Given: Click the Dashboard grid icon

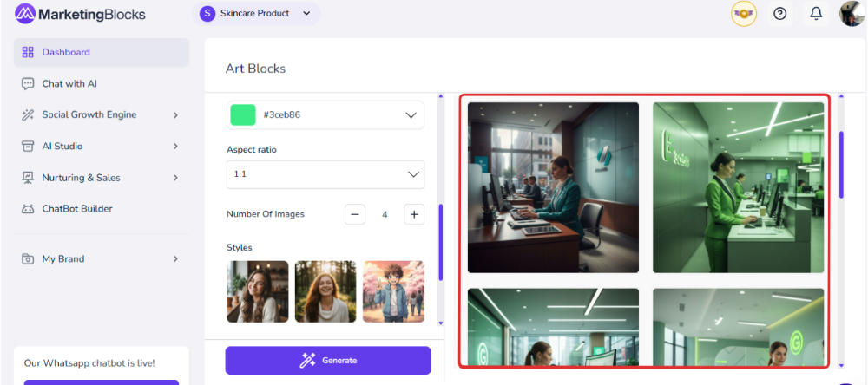Looking at the screenshot, I should coord(28,52).
